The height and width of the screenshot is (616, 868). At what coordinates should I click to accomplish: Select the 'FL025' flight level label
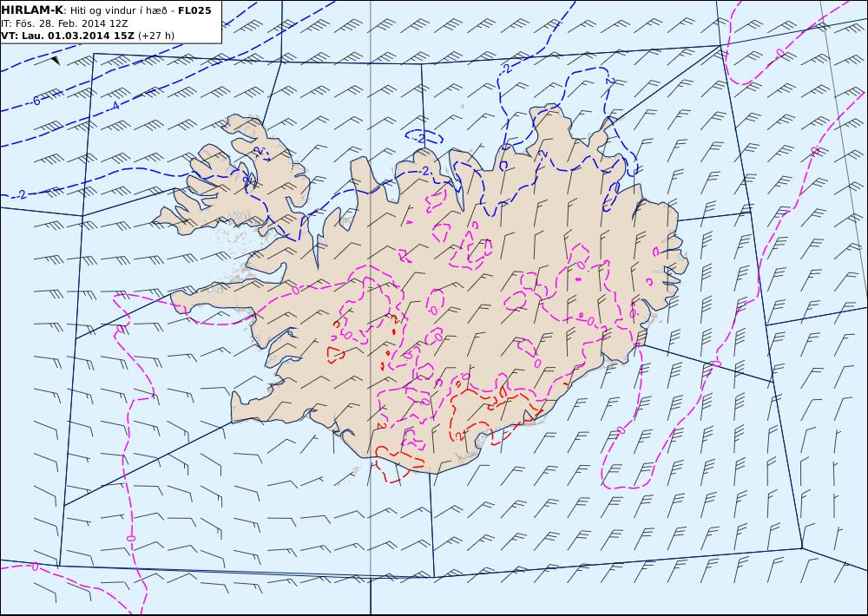click(x=194, y=10)
